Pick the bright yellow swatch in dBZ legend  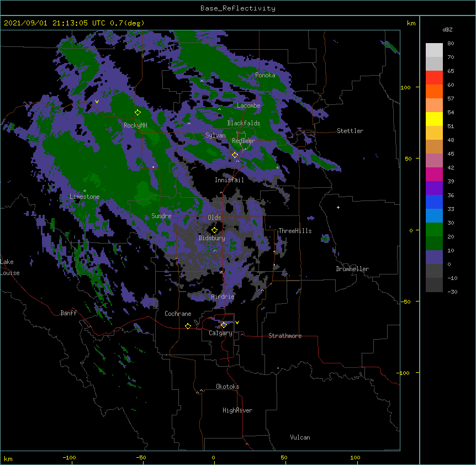pyautogui.click(x=434, y=119)
